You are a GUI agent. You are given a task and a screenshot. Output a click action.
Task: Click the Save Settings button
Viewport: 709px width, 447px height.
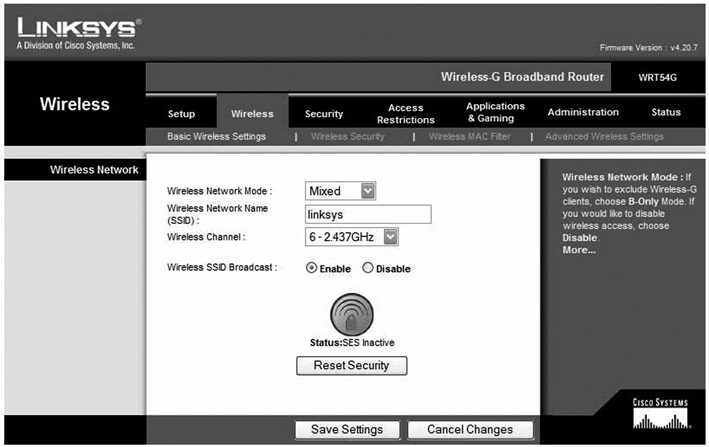click(x=347, y=429)
